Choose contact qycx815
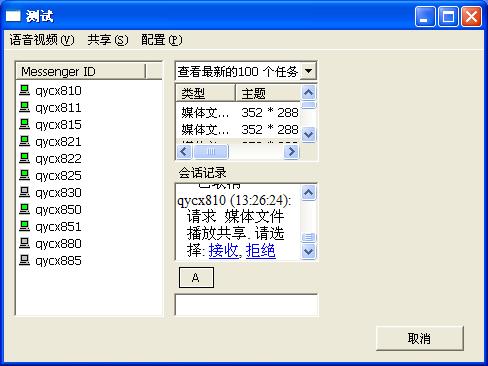The height and width of the screenshot is (366, 488). click(58, 125)
